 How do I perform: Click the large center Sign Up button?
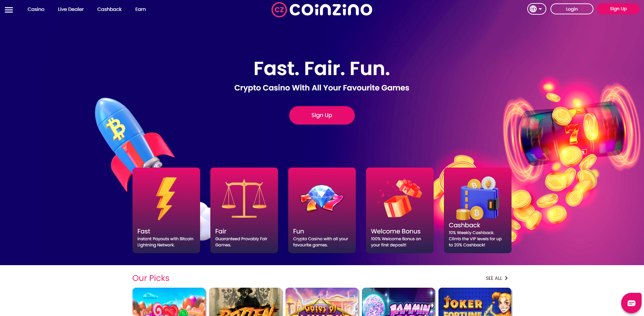coord(322,115)
